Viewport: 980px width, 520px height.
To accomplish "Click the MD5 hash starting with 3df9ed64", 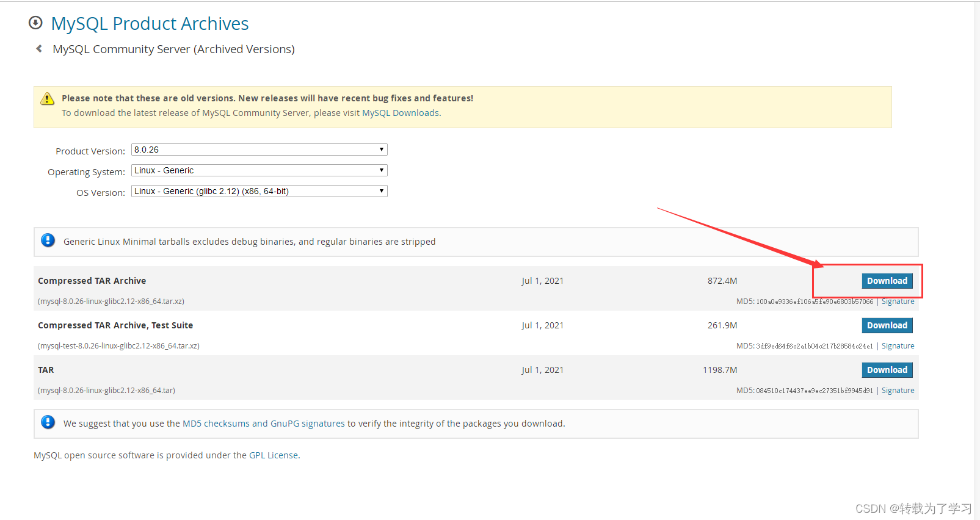I will [x=815, y=346].
